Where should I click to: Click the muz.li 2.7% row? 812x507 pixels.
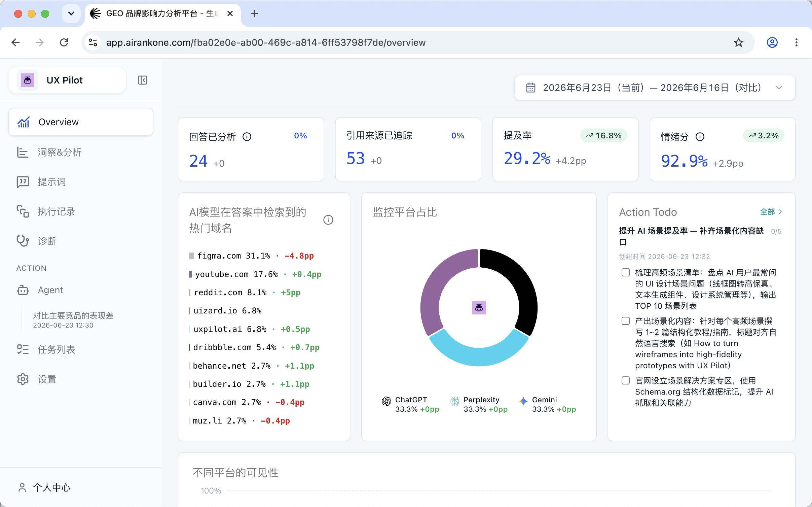[239, 421]
